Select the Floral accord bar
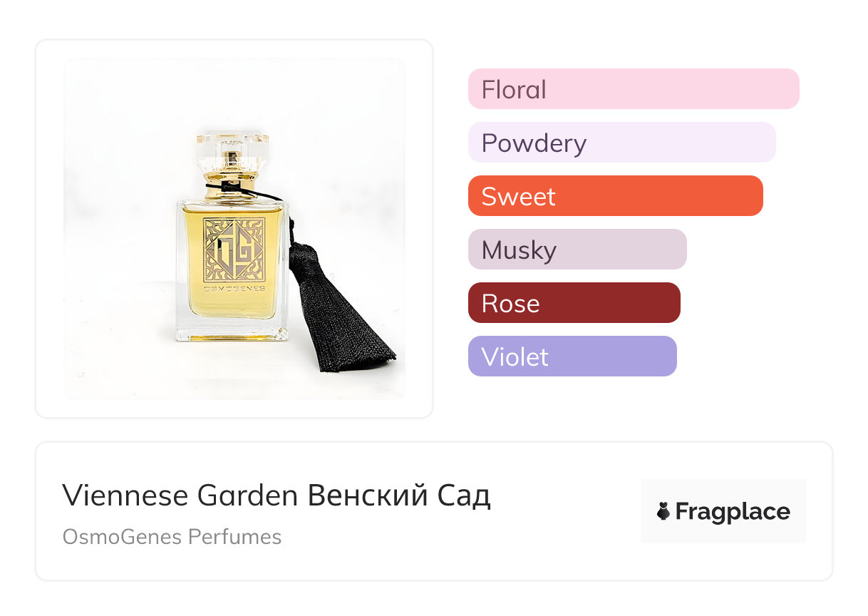This screenshot has height=616, width=868. 633,89
